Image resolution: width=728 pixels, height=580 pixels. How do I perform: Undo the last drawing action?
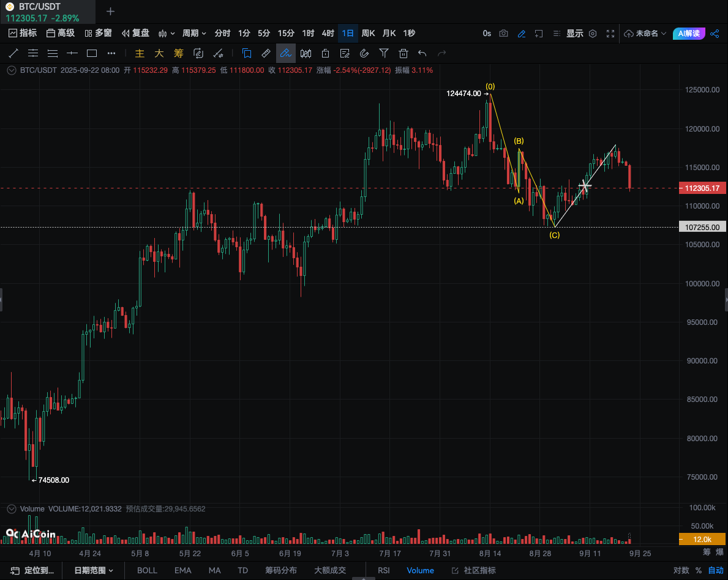click(422, 53)
